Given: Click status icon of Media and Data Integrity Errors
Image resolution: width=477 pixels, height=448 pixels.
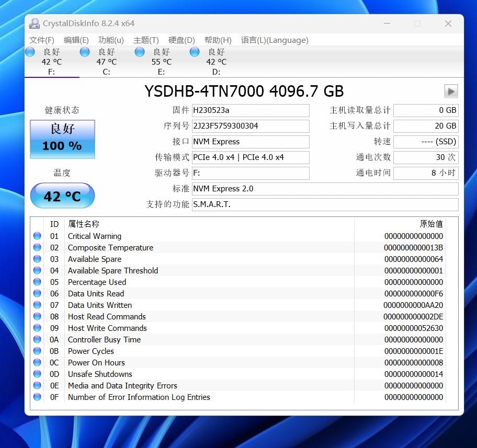Looking at the screenshot, I should [37, 385].
